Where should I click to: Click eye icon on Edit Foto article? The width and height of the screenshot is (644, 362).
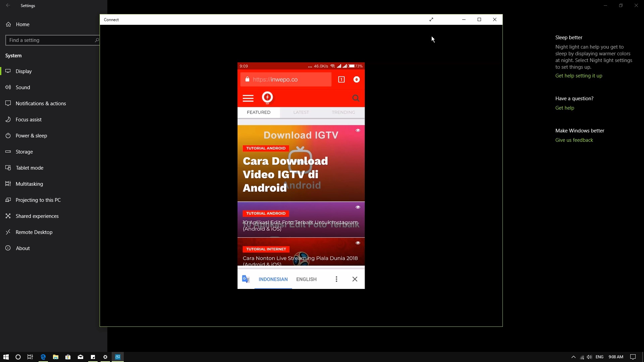coord(358,207)
